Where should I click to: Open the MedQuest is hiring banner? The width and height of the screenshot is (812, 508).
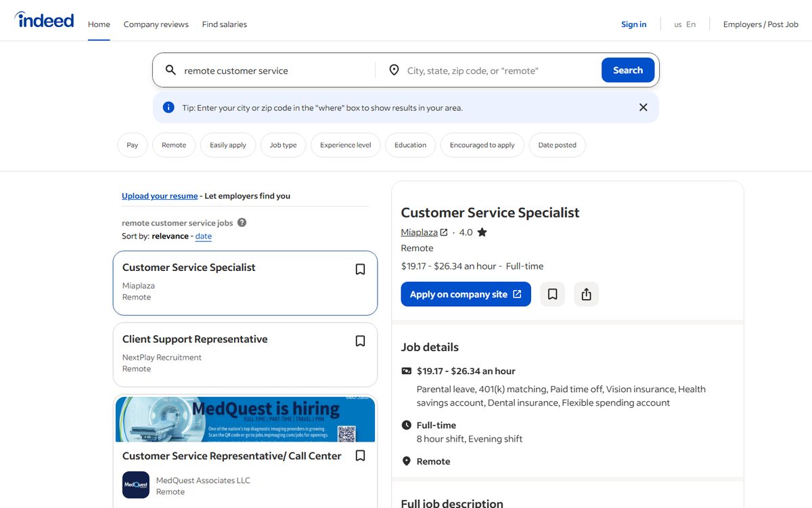[245, 420]
